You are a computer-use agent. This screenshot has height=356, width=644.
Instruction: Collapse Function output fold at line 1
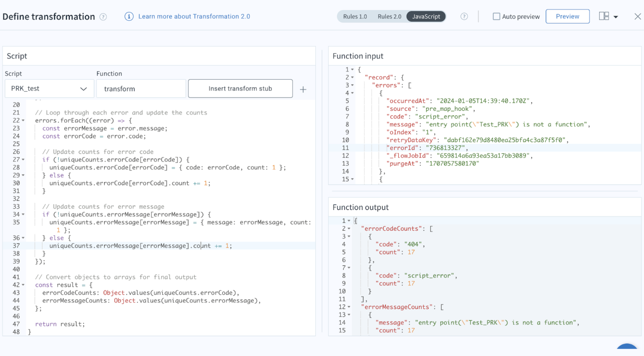349,221
